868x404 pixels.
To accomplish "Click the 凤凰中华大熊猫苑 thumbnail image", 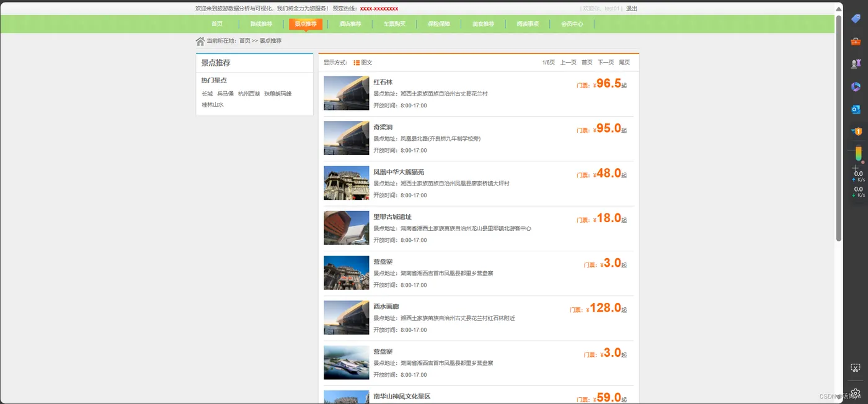I will click(x=347, y=183).
